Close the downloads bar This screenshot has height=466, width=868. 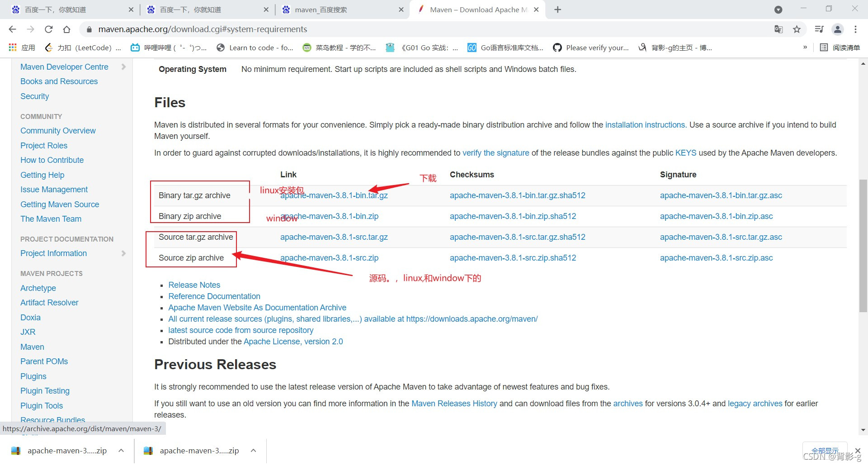click(858, 451)
